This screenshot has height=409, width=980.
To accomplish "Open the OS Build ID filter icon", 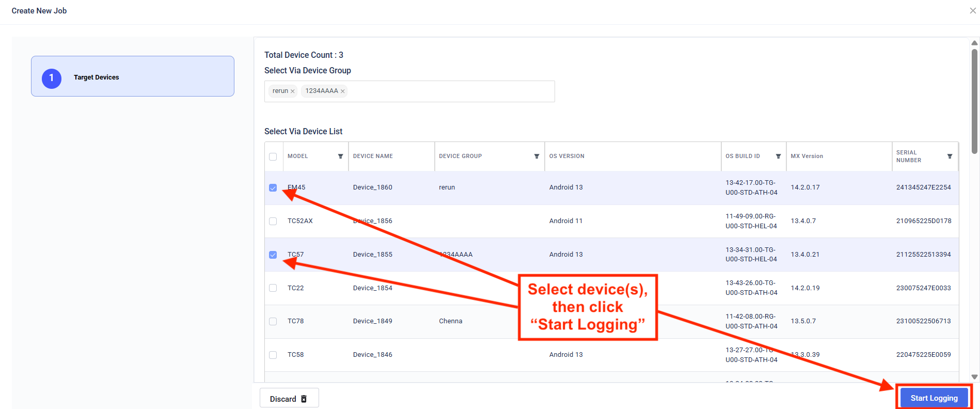I will pos(778,156).
